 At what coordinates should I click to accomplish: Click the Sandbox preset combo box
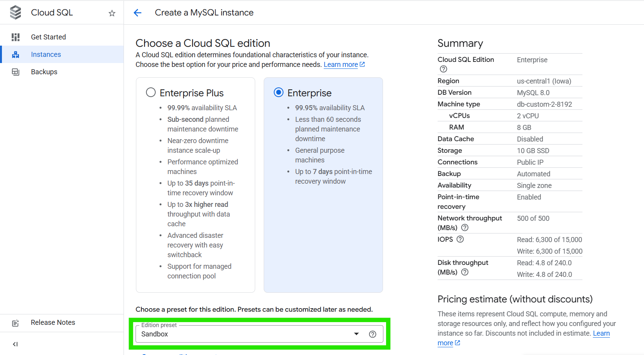[244, 334]
